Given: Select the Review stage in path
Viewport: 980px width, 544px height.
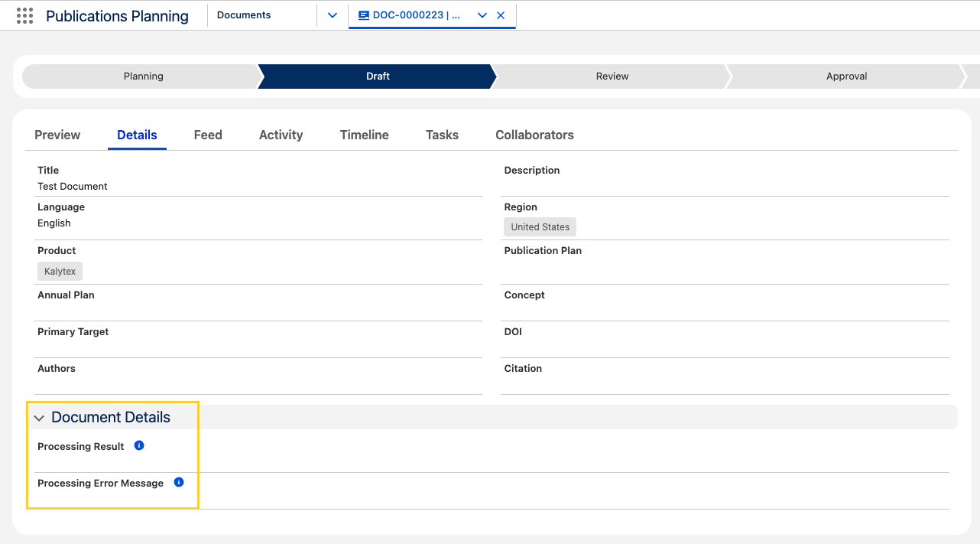Looking at the screenshot, I should click(x=612, y=77).
